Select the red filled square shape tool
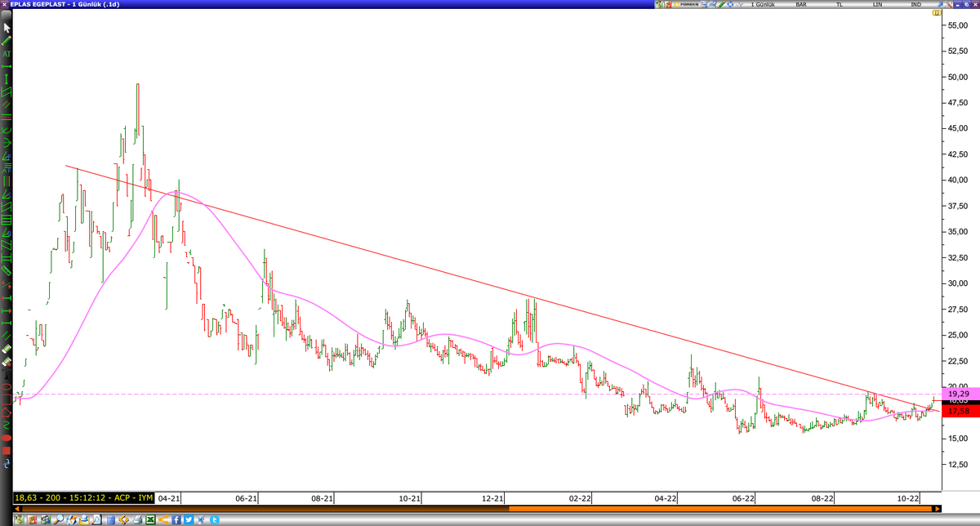980x526 pixels. [7, 450]
